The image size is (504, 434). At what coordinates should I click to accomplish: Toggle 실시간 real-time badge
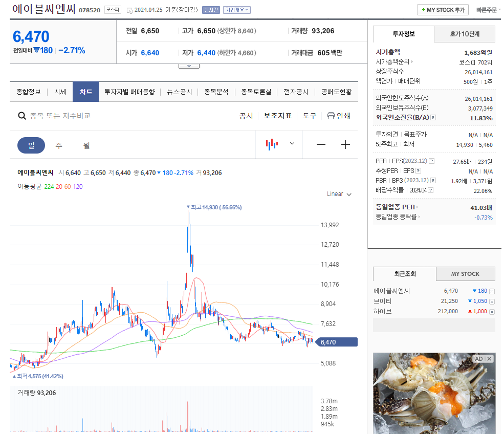click(211, 10)
